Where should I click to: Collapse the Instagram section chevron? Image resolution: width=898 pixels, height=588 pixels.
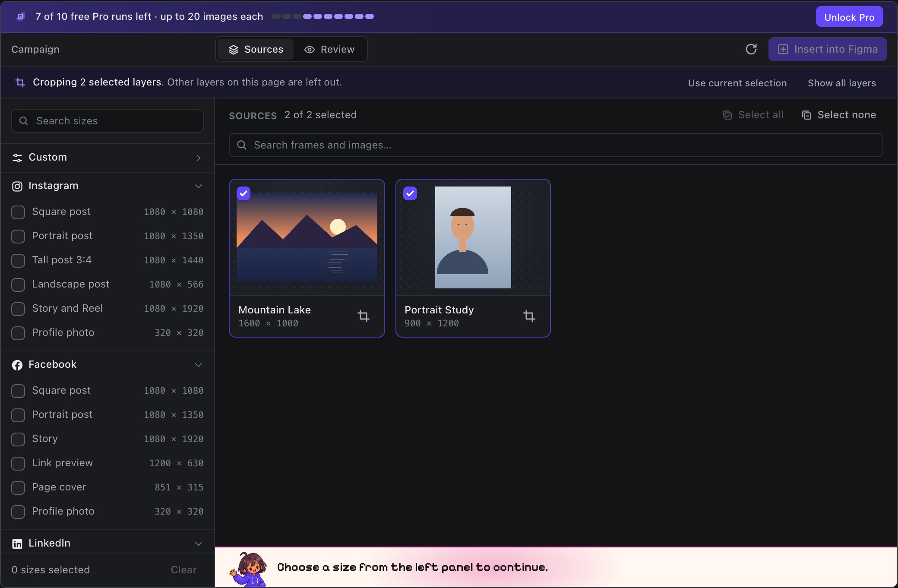click(x=199, y=186)
